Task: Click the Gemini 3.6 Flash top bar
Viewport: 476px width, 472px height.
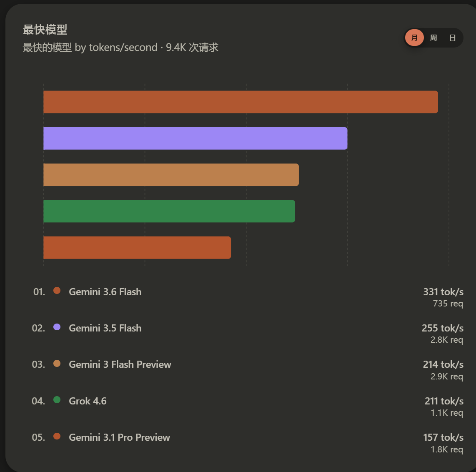Action: tap(241, 102)
